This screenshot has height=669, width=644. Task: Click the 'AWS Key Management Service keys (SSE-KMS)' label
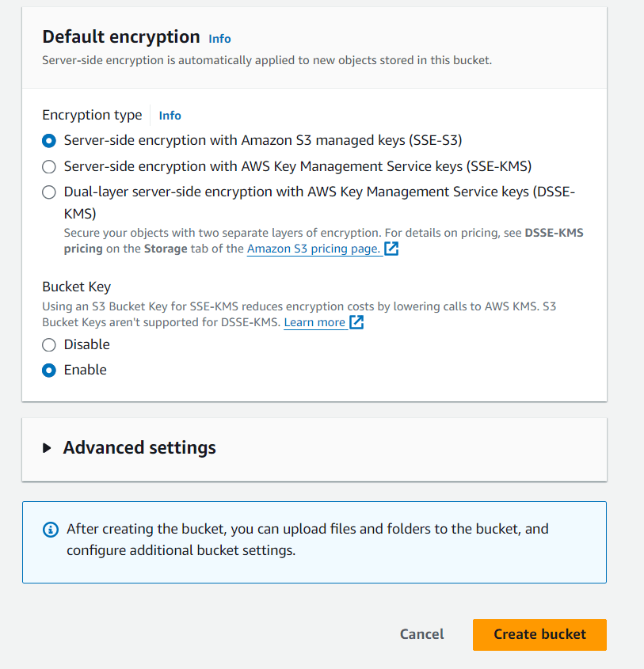point(297,166)
